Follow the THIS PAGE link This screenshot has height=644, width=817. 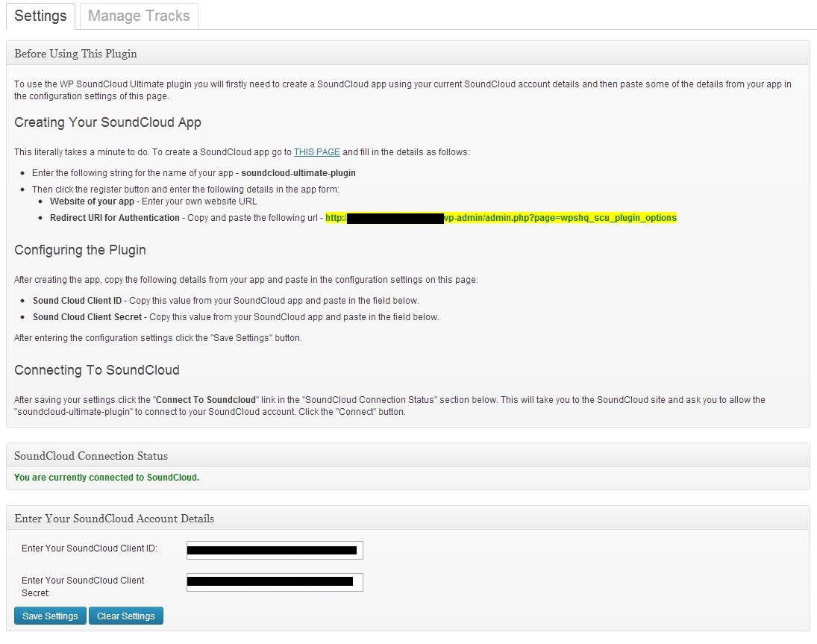click(317, 152)
